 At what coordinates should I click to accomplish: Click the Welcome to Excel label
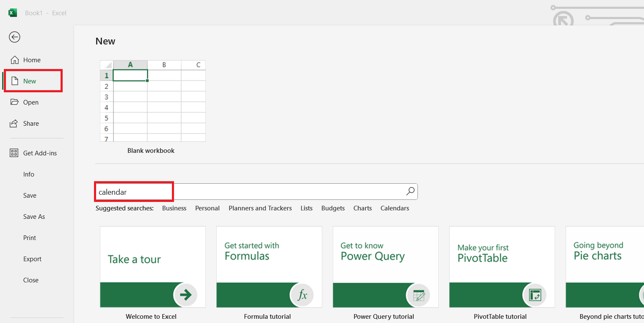(x=151, y=316)
